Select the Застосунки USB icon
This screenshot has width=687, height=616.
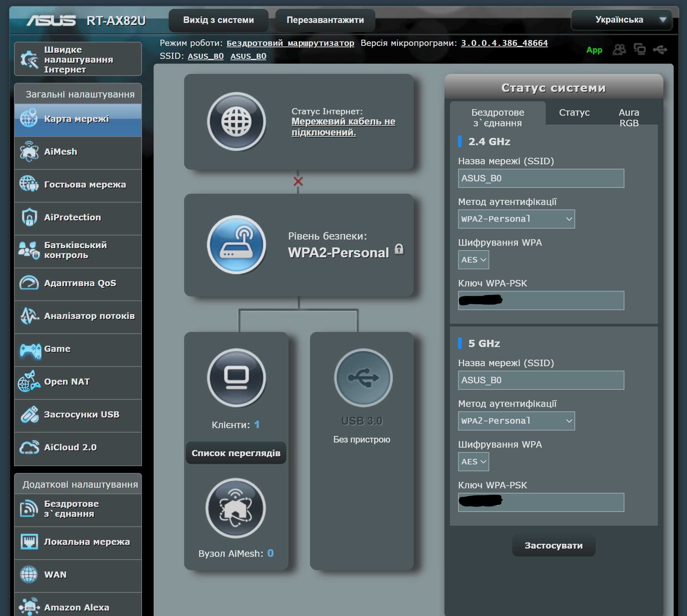coord(29,414)
